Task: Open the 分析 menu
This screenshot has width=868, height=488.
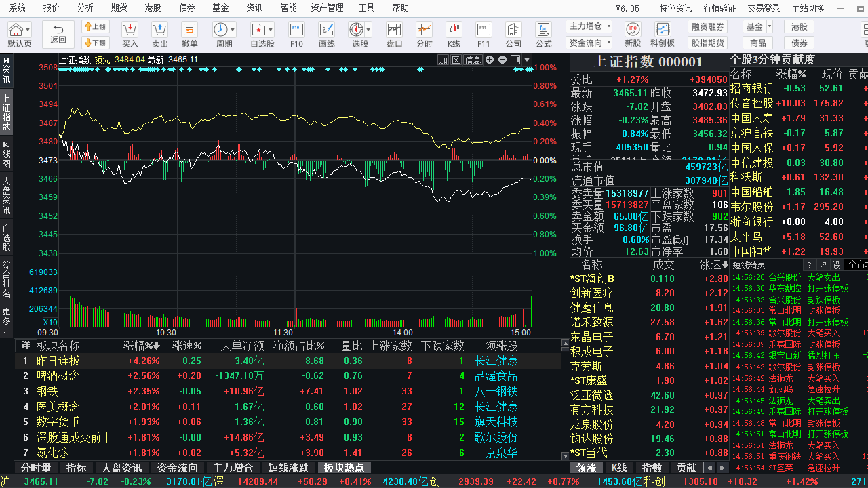Action: pos(85,8)
